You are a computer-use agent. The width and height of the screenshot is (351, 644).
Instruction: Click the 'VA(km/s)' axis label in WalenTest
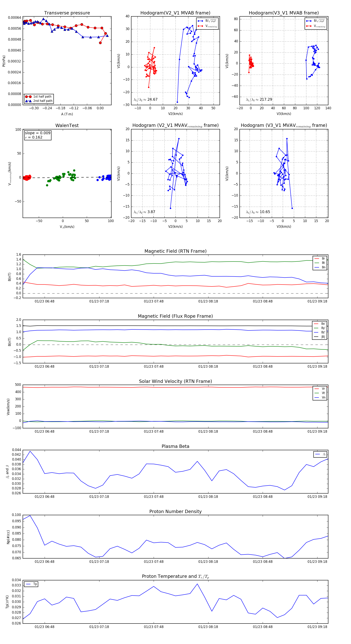[x=67, y=227]
